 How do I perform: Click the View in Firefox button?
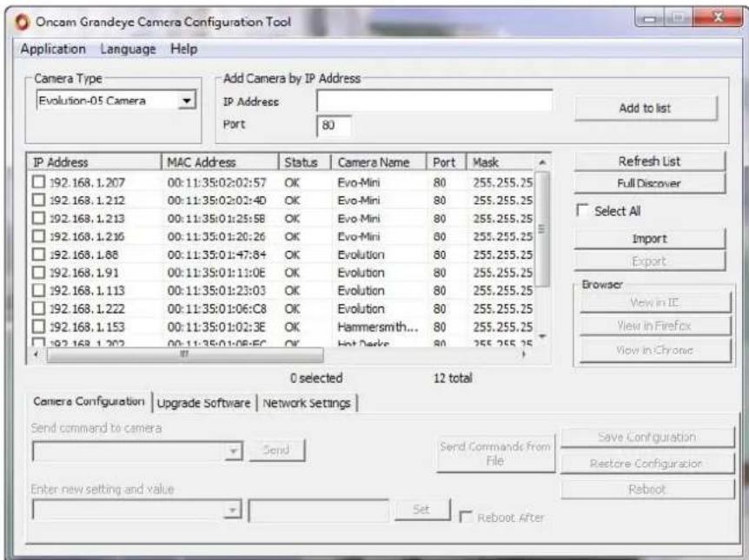(655, 326)
